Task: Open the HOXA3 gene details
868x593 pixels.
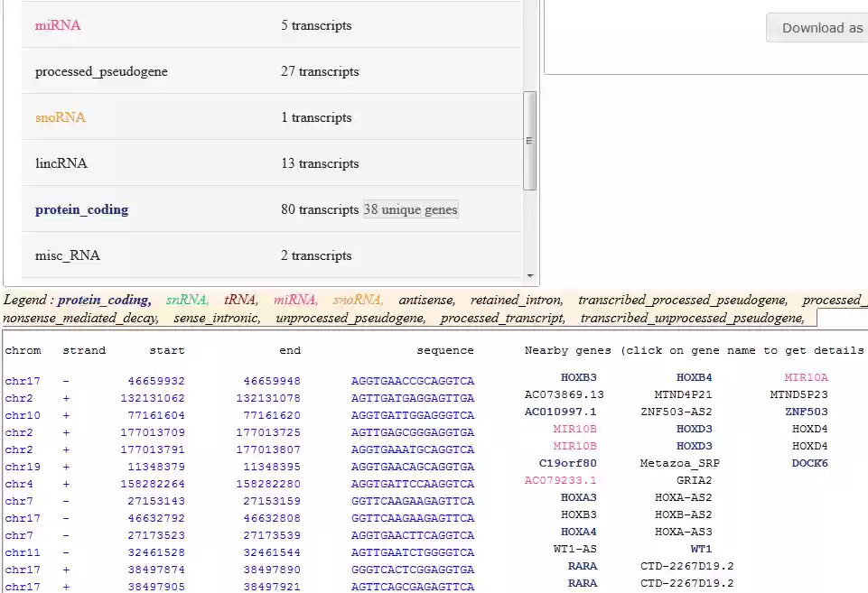Action: [x=578, y=497]
